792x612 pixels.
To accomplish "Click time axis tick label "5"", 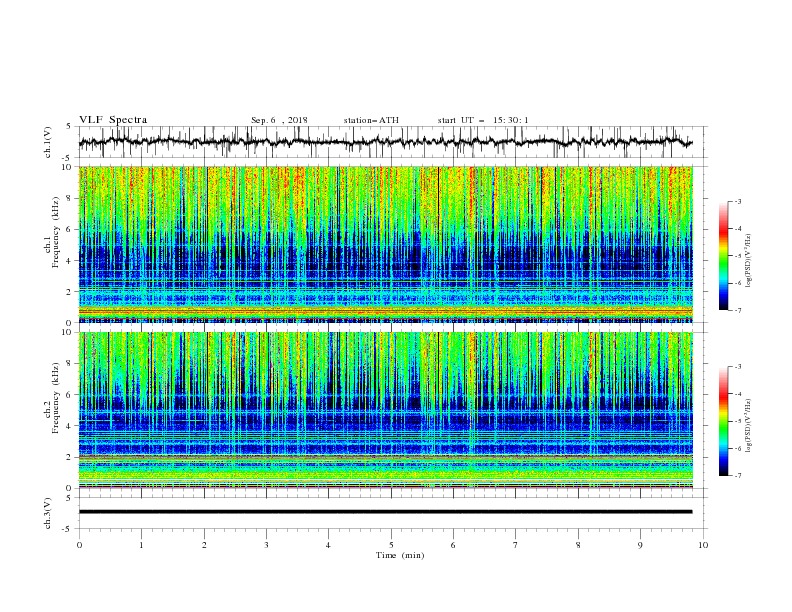I will tap(391, 545).
